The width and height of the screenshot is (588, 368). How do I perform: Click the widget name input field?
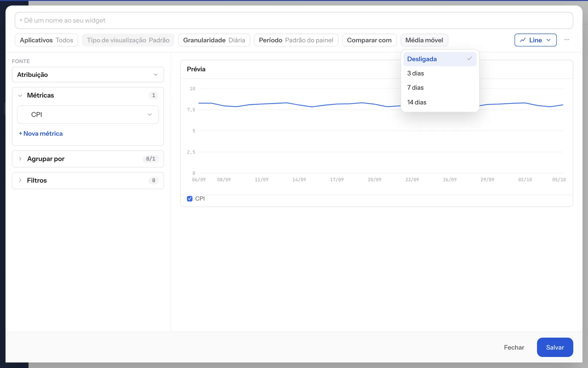point(294,21)
